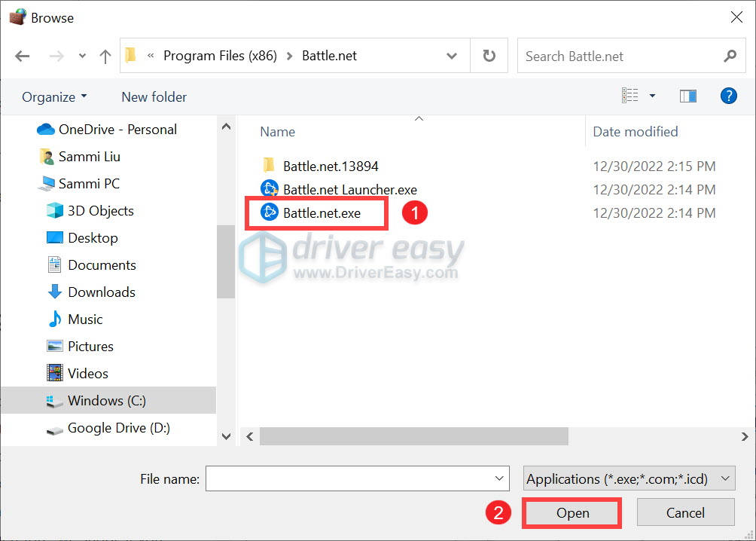Image resolution: width=756 pixels, height=541 pixels.
Task: Refresh the Battle.net folder view
Action: click(x=489, y=56)
